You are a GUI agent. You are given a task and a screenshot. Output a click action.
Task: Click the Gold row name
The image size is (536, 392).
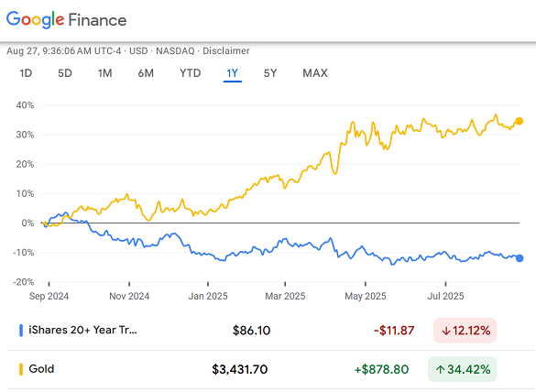[x=41, y=369]
